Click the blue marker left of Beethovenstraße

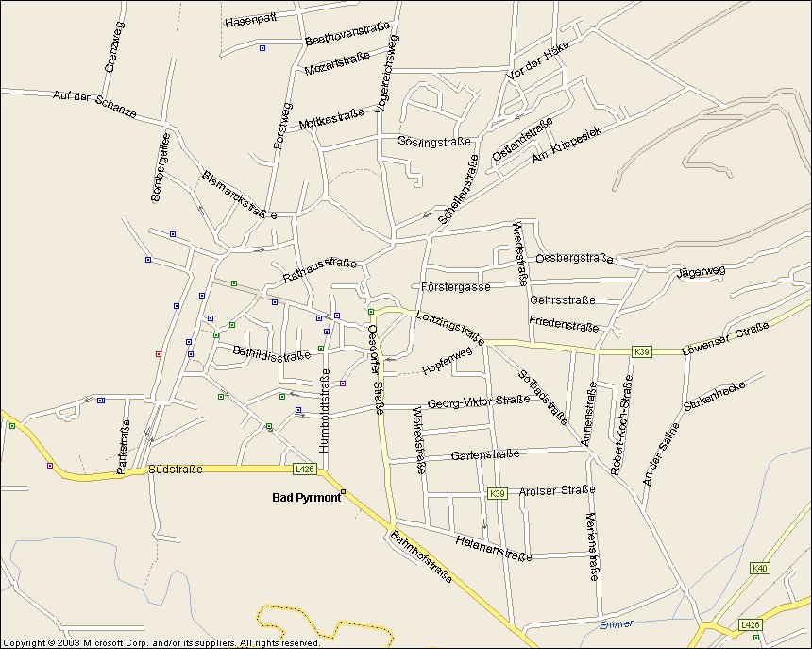coord(262,47)
